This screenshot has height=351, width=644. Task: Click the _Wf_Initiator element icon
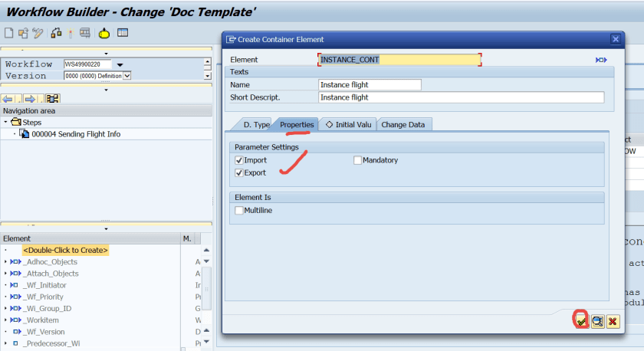tap(14, 285)
